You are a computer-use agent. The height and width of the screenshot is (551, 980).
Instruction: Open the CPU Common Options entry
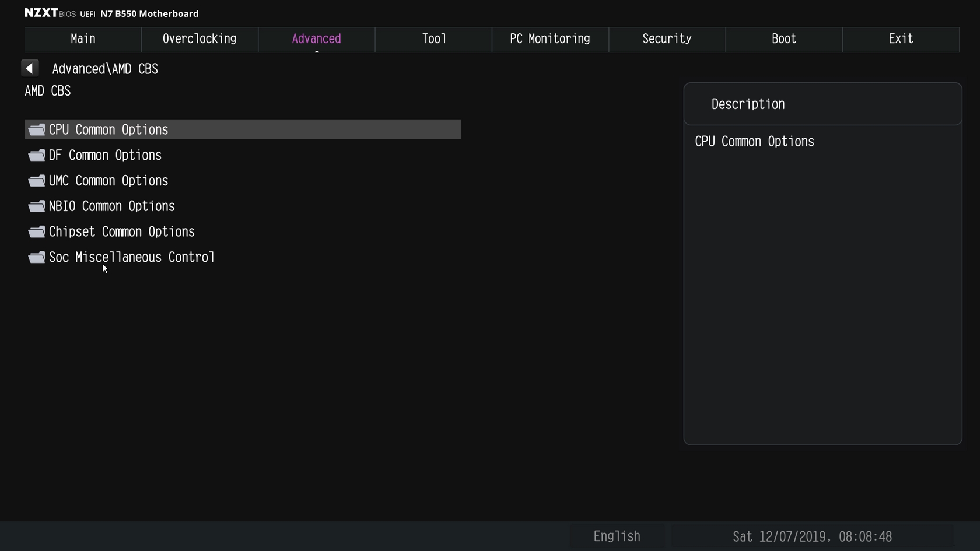pyautogui.click(x=243, y=129)
